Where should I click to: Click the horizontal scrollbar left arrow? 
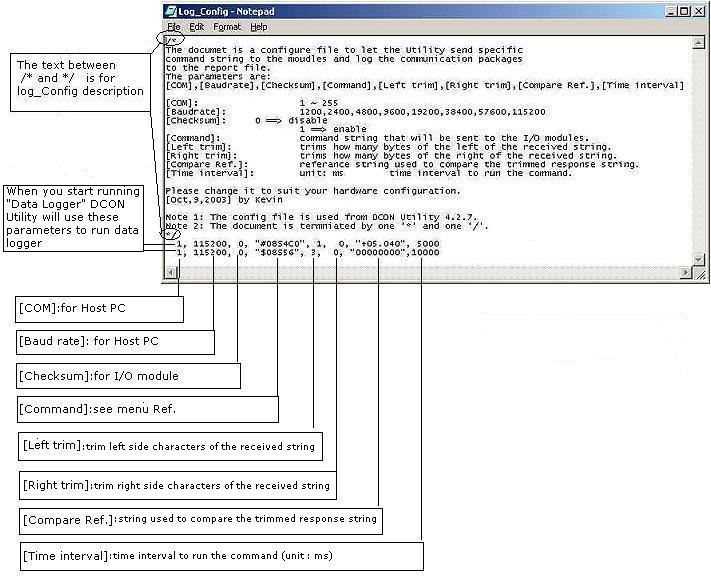click(170, 274)
